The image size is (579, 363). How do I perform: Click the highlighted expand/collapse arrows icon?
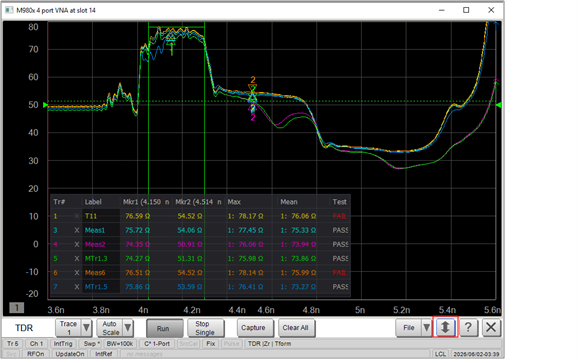445,327
